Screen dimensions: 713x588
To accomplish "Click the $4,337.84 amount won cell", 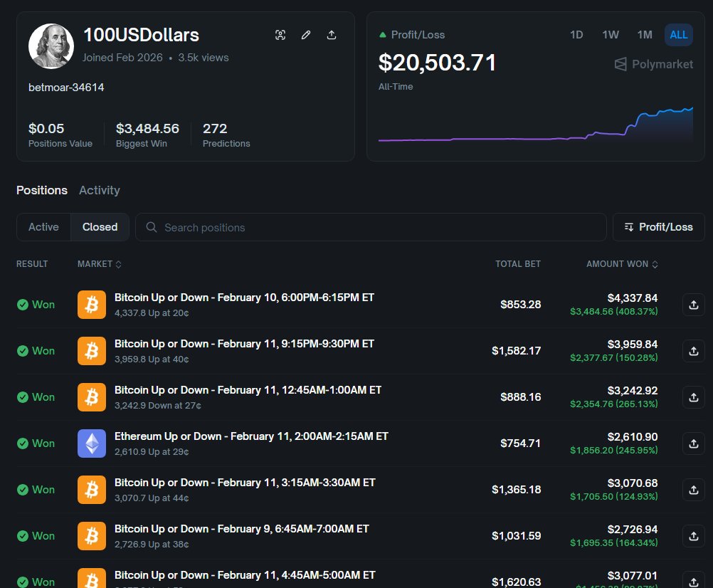I will tap(633, 298).
